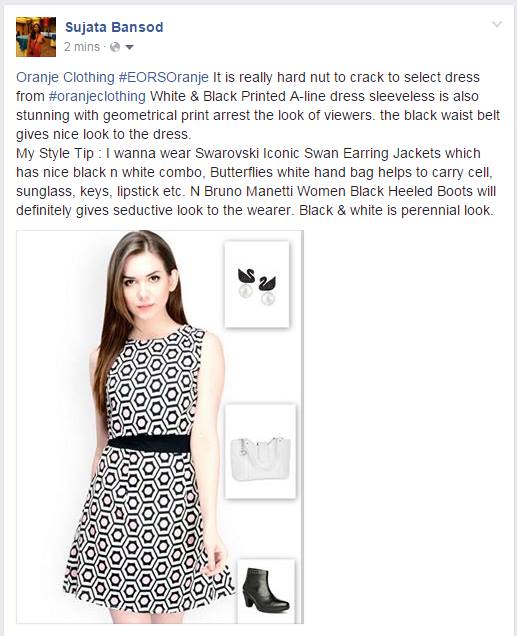Click the black swan earrings image
The height and width of the screenshot is (636, 517).
[x=257, y=284]
